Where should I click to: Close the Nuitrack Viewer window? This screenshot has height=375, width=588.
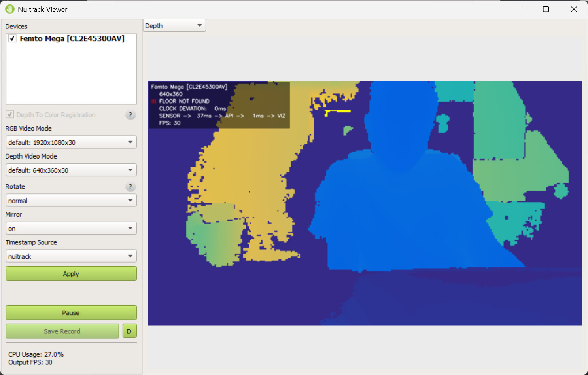tap(574, 9)
